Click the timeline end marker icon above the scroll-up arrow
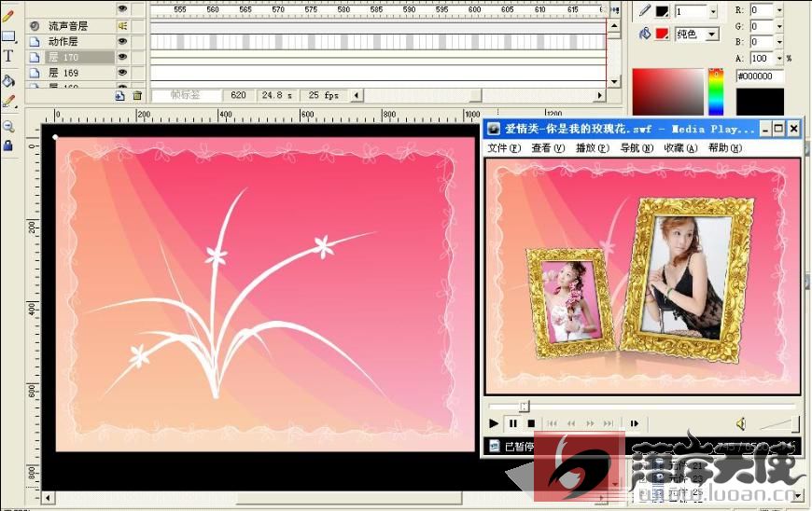The height and width of the screenshot is (511, 812). tap(615, 9)
